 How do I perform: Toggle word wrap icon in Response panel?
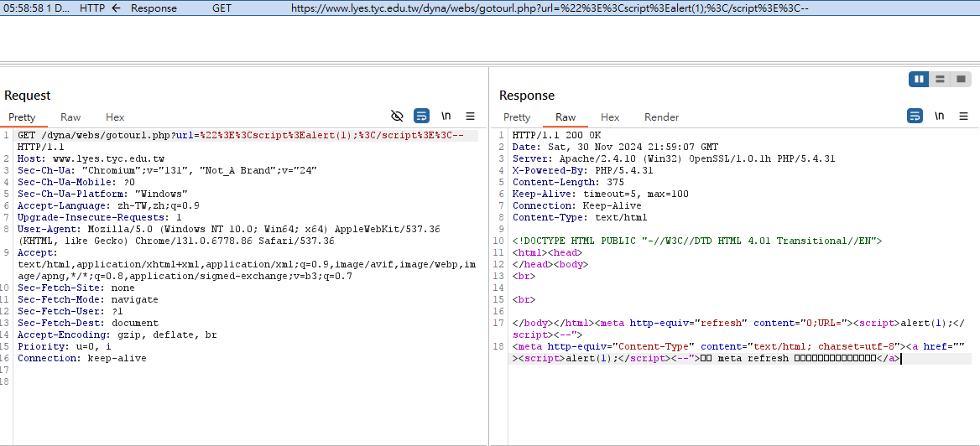tap(915, 117)
